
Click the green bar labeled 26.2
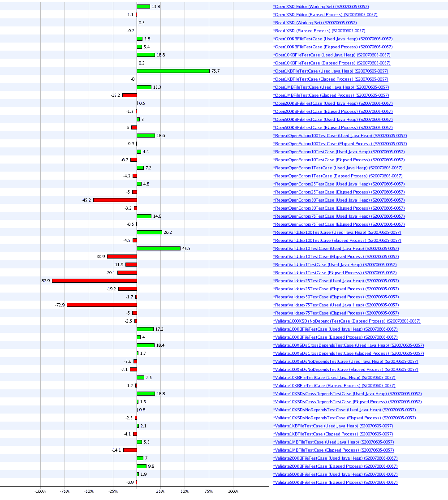click(149, 232)
